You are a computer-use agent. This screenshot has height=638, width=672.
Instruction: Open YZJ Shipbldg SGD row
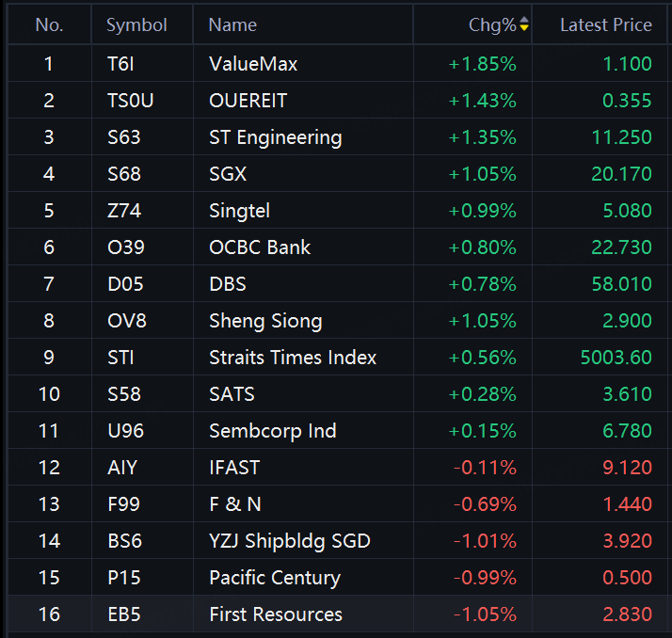click(289, 541)
